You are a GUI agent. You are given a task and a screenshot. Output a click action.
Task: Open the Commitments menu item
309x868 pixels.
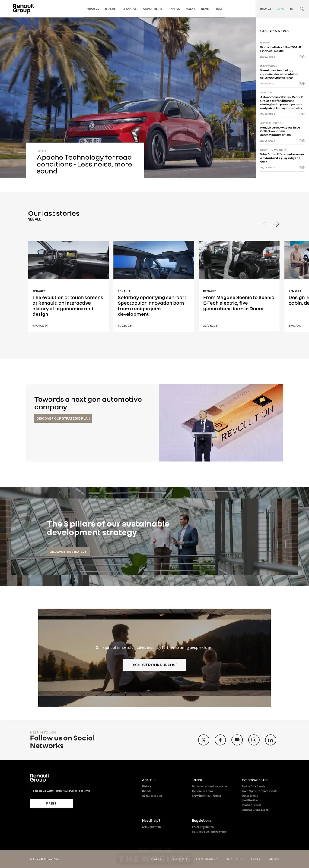pyautogui.click(x=153, y=9)
